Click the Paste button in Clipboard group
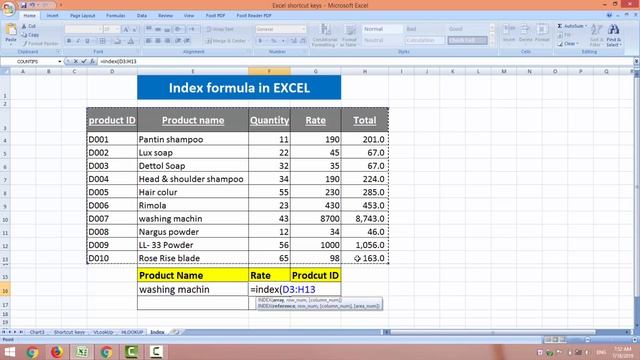This screenshot has height=360, width=640. coord(11,33)
